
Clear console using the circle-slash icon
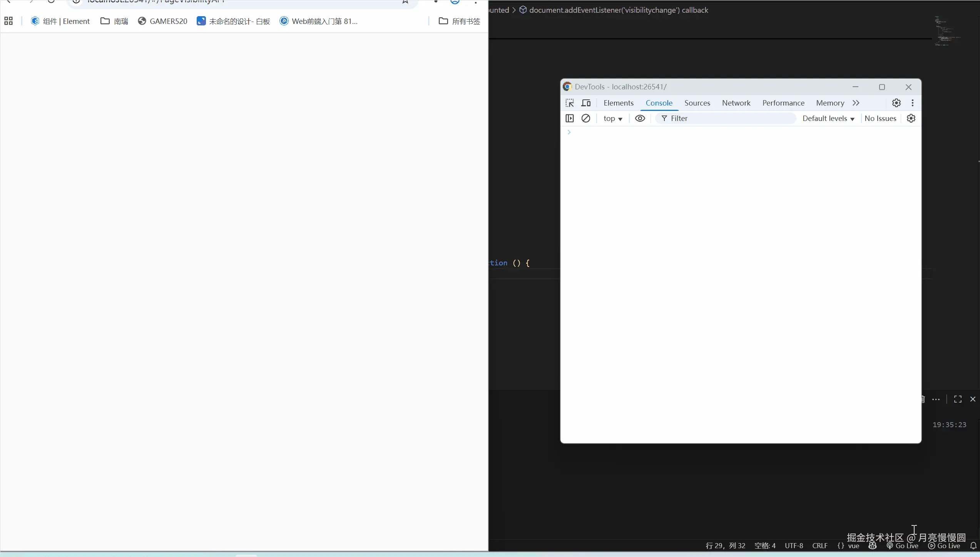click(x=586, y=118)
